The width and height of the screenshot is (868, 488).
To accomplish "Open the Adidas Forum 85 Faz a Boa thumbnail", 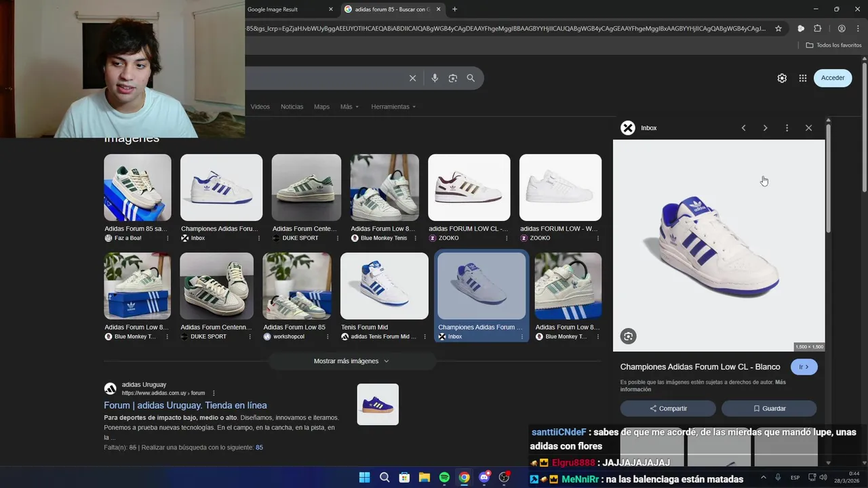I will [138, 187].
